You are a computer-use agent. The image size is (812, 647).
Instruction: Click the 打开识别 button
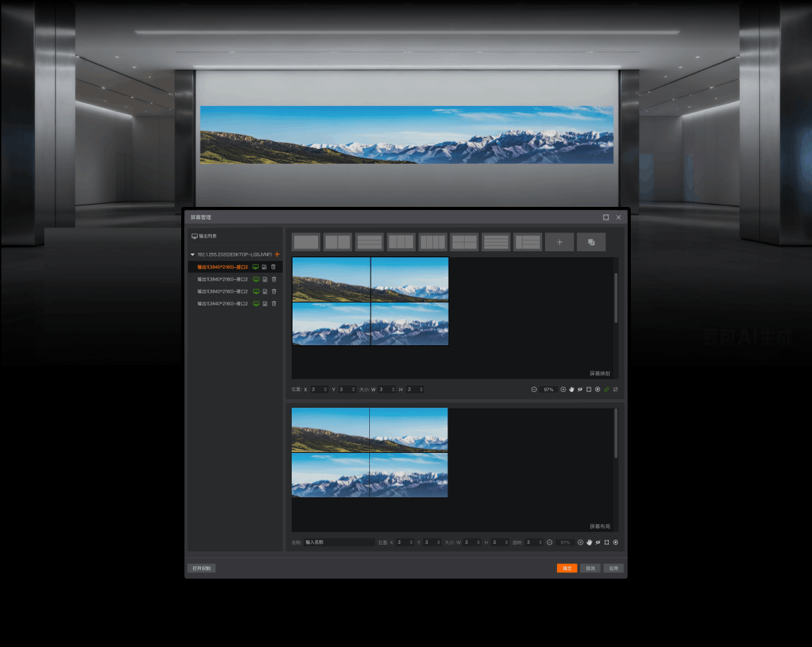pos(201,568)
